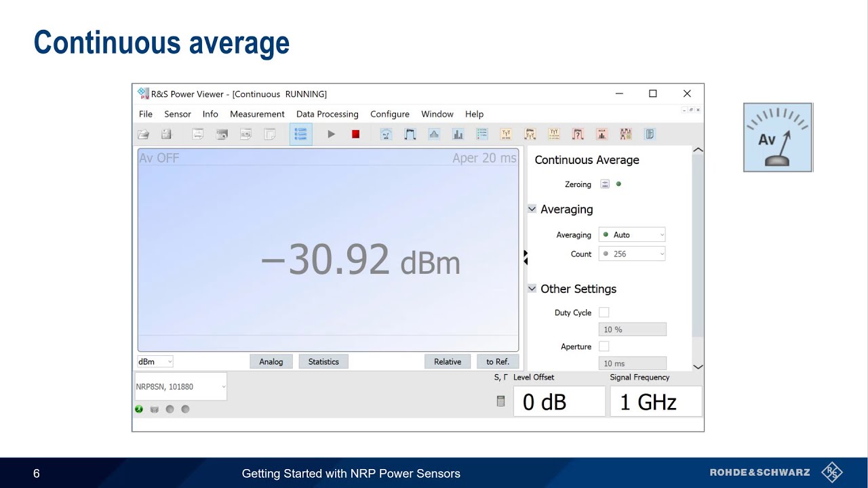Select the bell-curve statistics toolbar icon
Viewport: 868px width, 488px height.
[x=434, y=134]
